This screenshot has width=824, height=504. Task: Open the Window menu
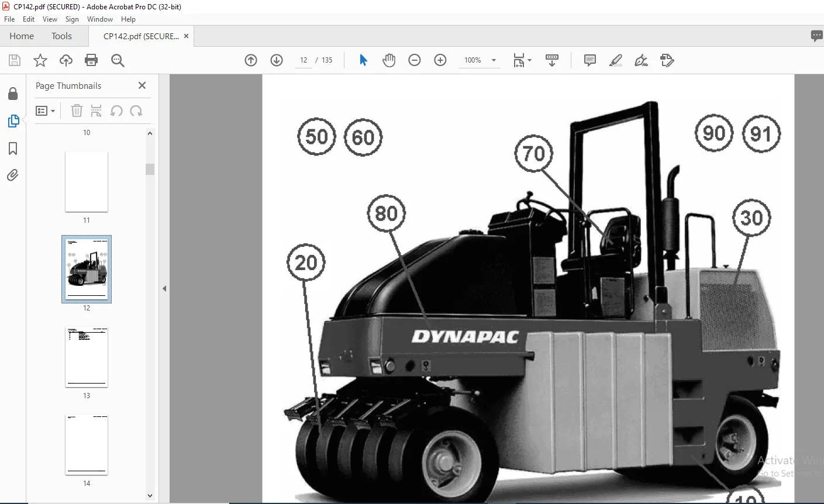pos(100,19)
